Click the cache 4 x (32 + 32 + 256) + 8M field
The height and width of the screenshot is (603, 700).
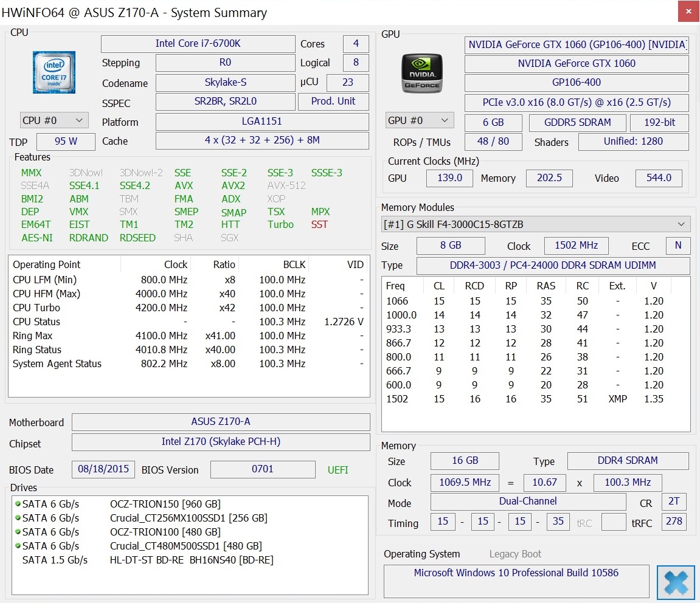click(x=262, y=140)
